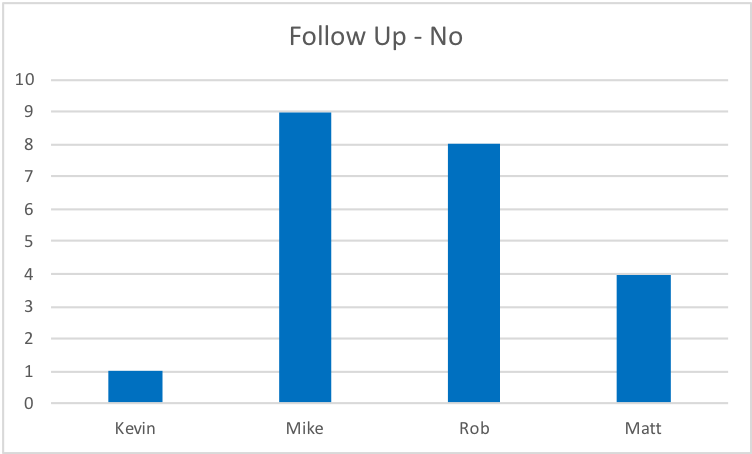Click the Kevin category axis label
The width and height of the screenshot is (752, 454).
tap(135, 430)
